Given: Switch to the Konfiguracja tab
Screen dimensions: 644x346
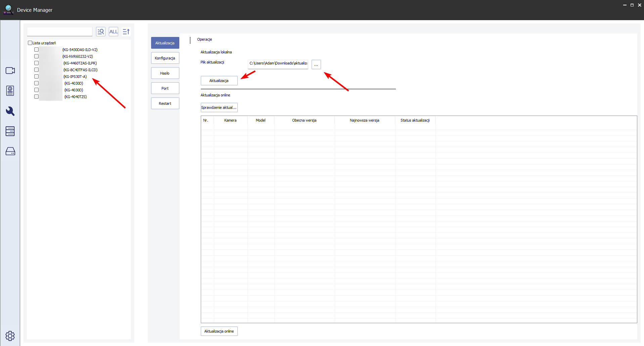Looking at the screenshot, I should (165, 58).
